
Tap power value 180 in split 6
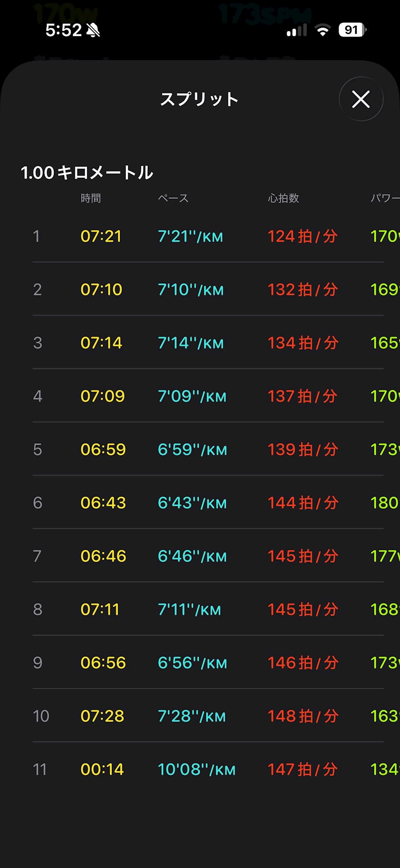[x=385, y=503]
